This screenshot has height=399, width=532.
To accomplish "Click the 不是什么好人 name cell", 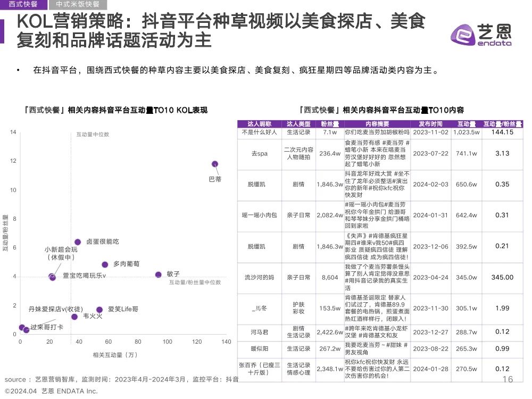I will coord(260,132).
